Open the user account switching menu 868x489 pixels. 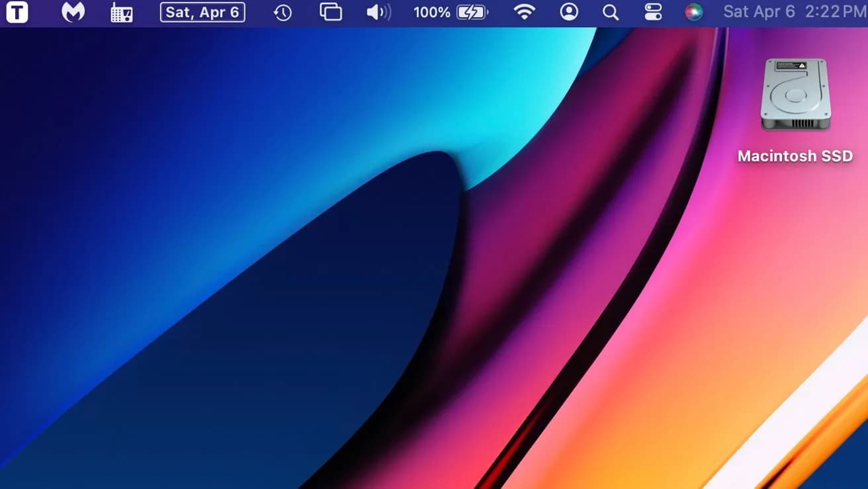568,13
